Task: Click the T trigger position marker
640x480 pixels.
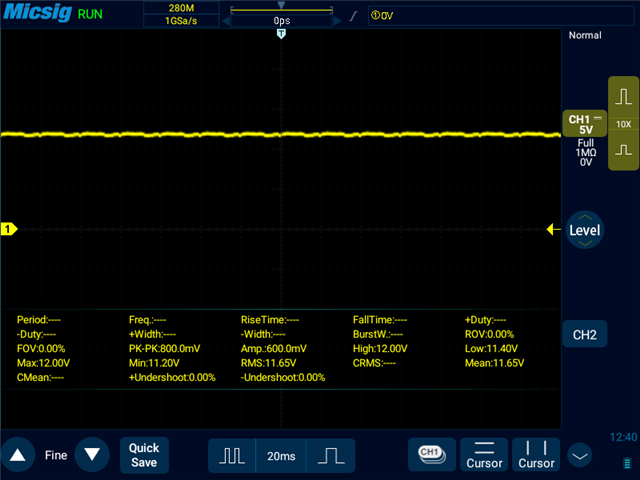Action: (x=281, y=33)
